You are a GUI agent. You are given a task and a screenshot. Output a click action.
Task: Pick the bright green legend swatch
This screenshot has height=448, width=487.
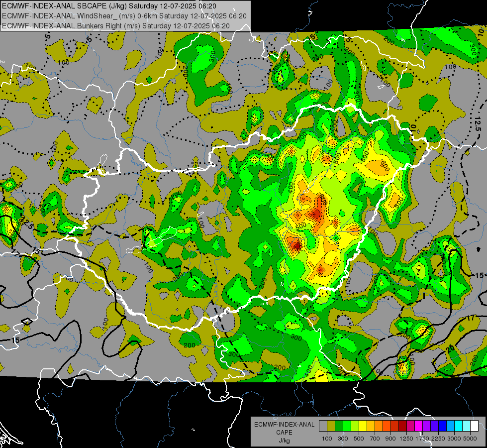pyautogui.click(x=347, y=426)
